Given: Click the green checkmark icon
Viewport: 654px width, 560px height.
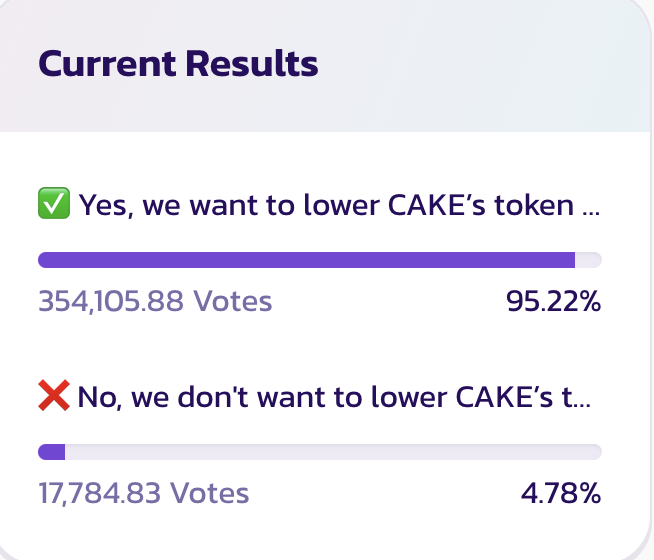Looking at the screenshot, I should coord(53,205).
